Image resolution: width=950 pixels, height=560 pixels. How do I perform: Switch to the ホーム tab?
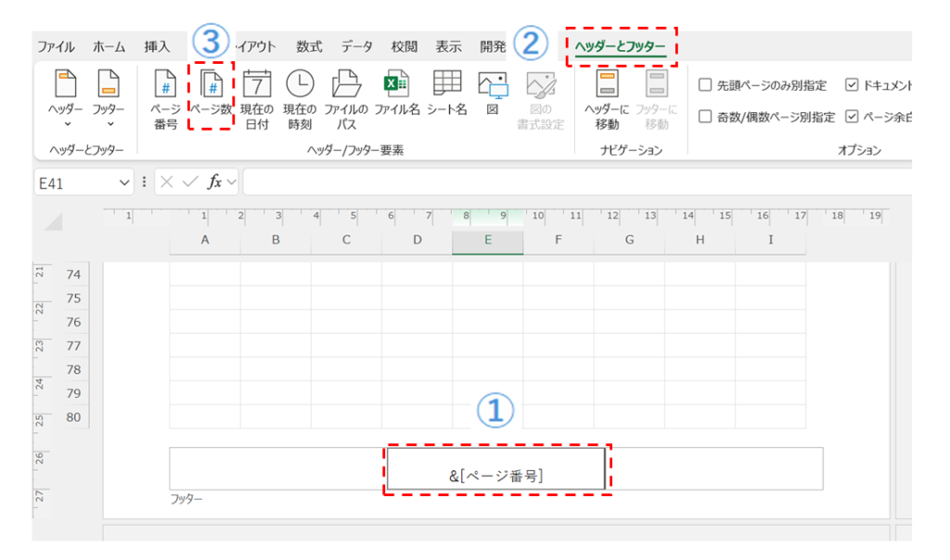click(x=109, y=46)
